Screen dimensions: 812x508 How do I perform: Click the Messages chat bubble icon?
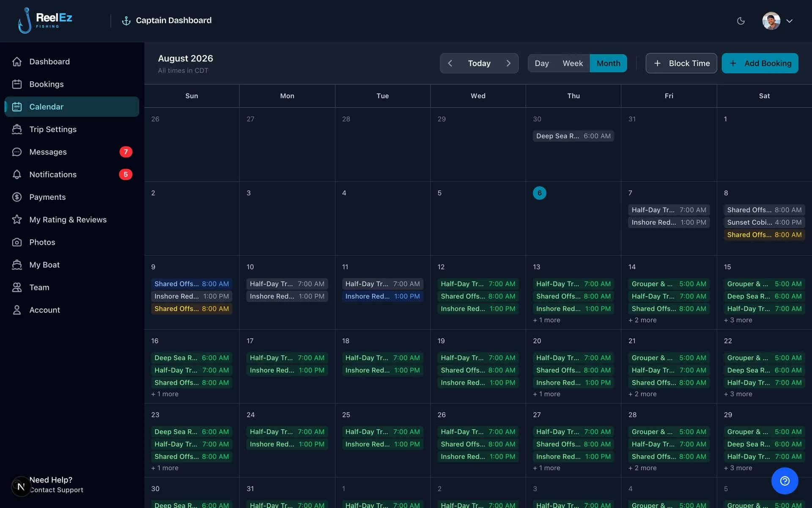pos(17,152)
